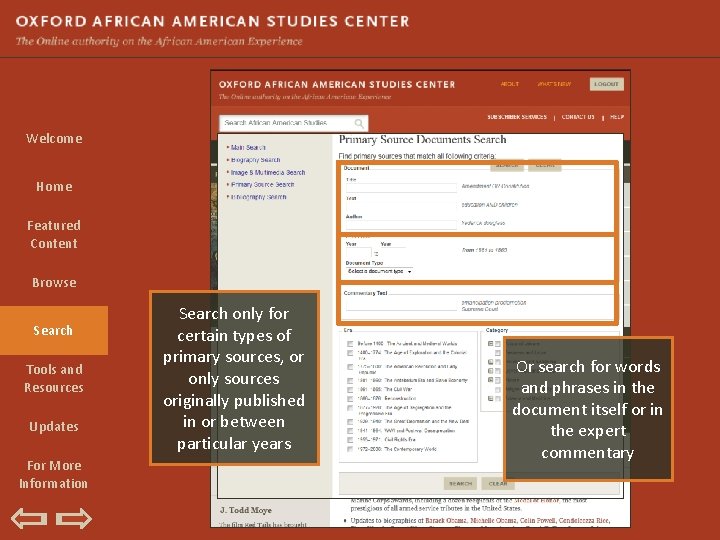Go to Home in the sidebar
The height and width of the screenshot is (540, 720).
point(54,186)
